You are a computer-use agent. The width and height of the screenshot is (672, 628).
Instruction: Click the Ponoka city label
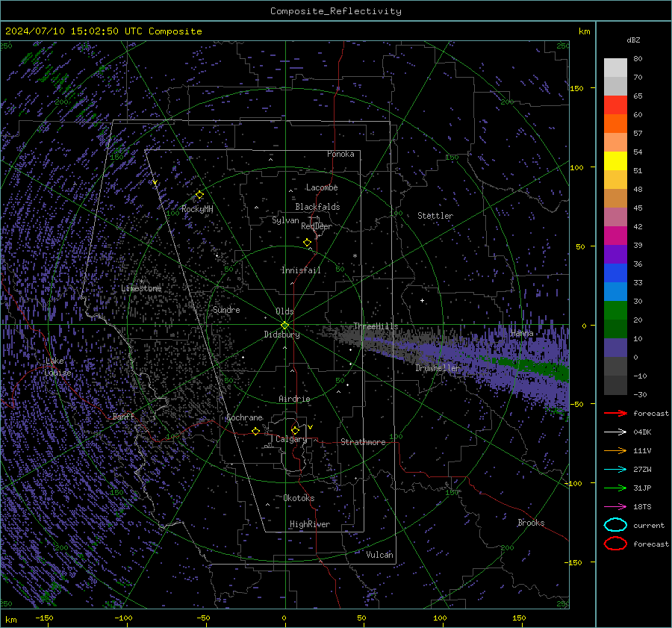coord(340,154)
